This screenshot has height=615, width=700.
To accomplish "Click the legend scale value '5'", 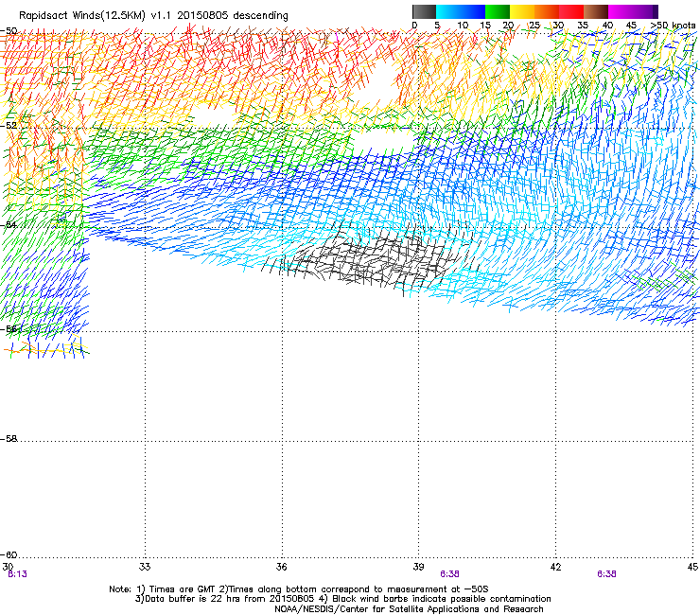I will pyautogui.click(x=437, y=26).
